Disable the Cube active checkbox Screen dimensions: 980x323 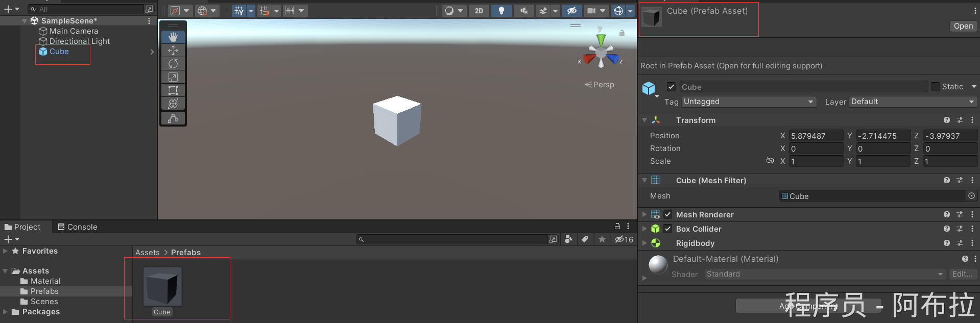click(x=671, y=87)
